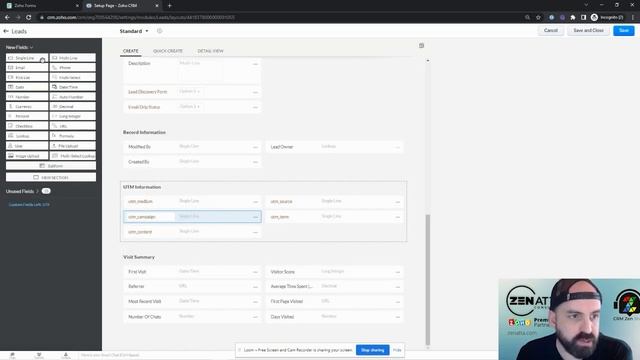
Task: Add a New Section to layout
Action: (51, 178)
